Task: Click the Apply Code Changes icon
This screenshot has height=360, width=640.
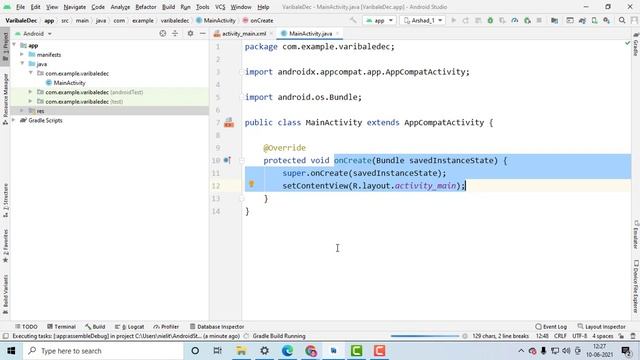Action: coord(478,20)
